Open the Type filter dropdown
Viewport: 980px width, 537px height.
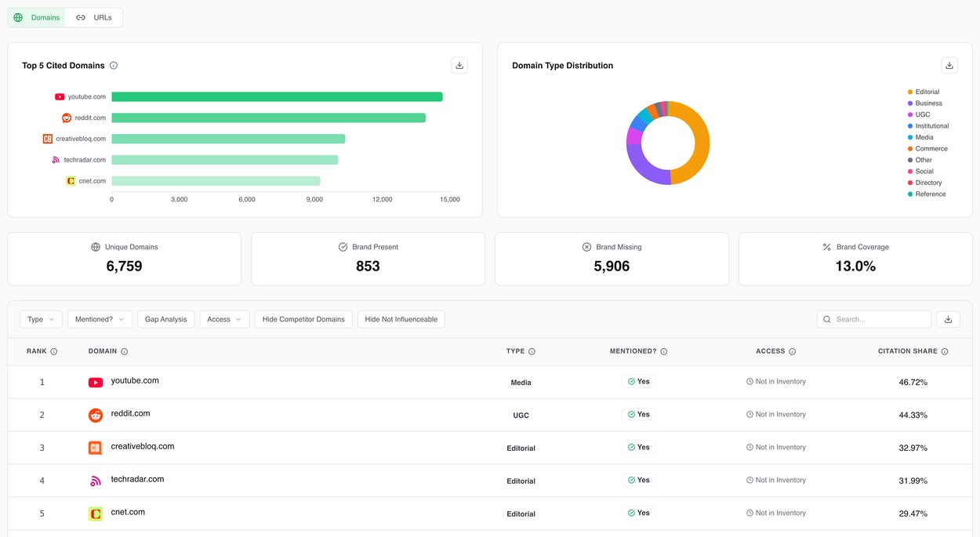tap(41, 319)
